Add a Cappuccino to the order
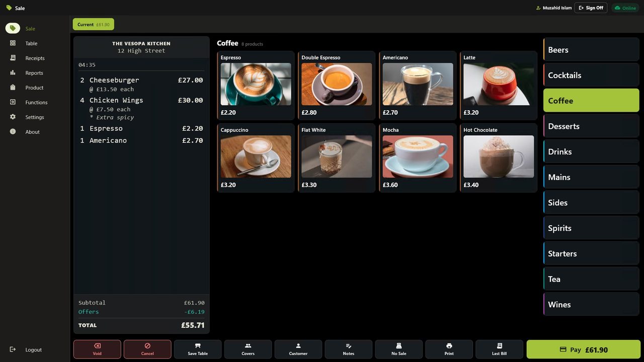 [x=256, y=158]
